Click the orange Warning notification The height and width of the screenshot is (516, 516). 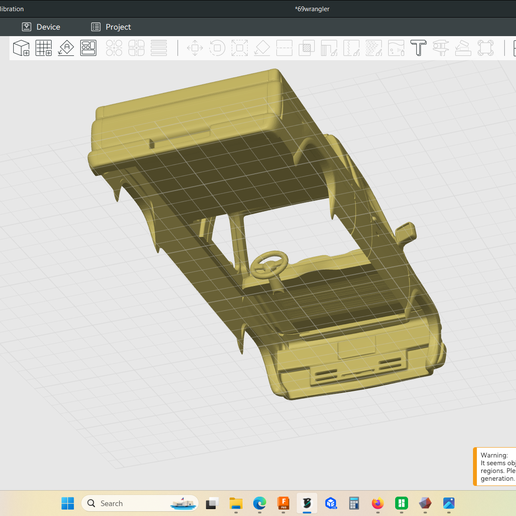coord(495,467)
